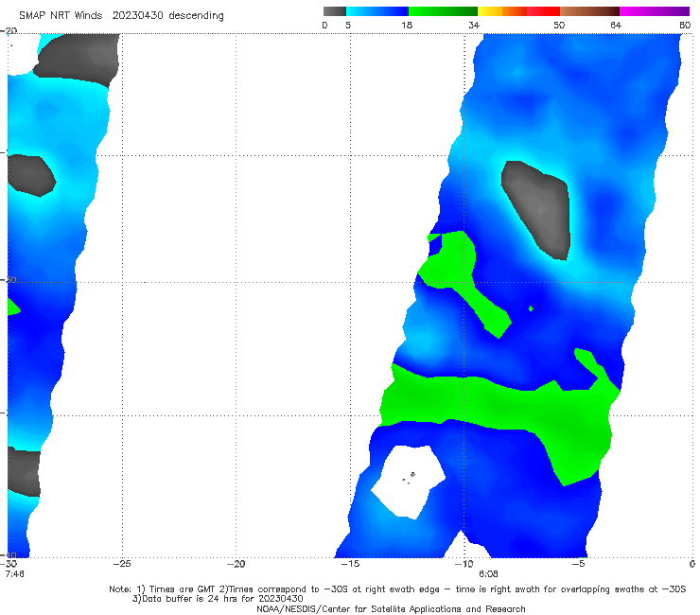
Task: Click the swath time label 6:08
Action: (x=488, y=573)
